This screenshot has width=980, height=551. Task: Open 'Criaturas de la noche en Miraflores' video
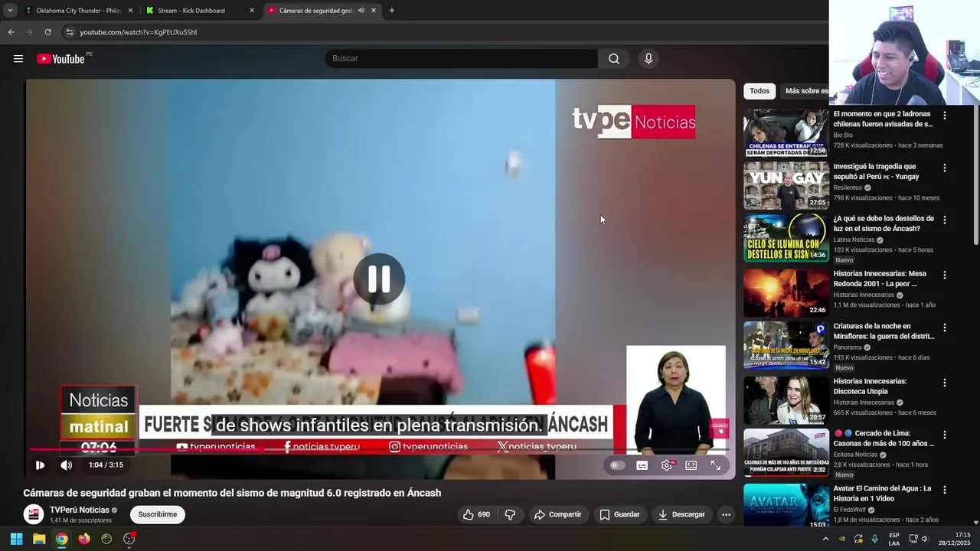[884, 331]
